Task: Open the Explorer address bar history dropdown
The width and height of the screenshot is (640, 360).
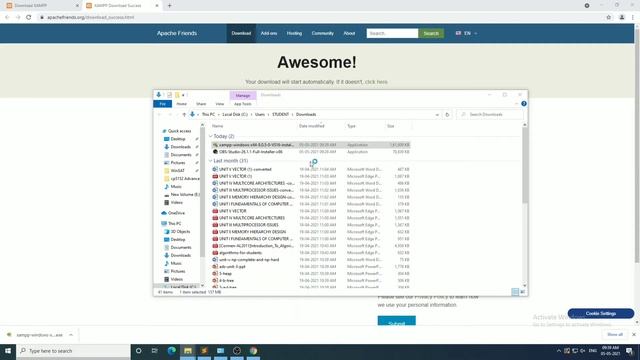Action: (437, 115)
